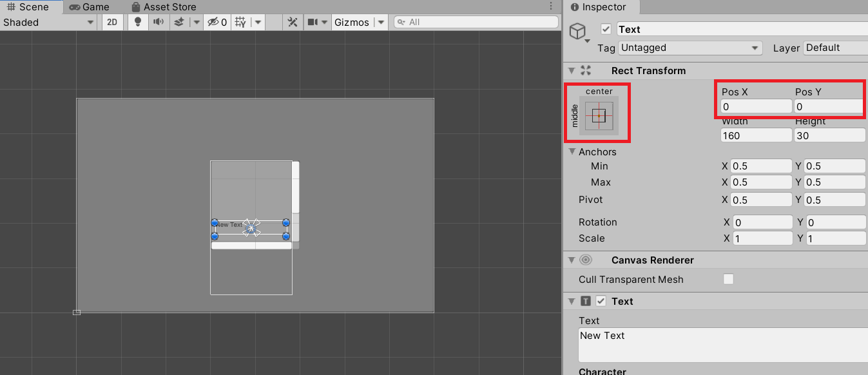Viewport: 868px width, 375px height.
Task: Select the editor tools wrench icon
Action: tap(293, 22)
